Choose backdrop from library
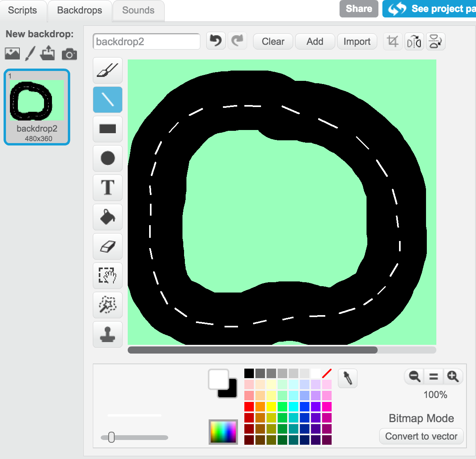The height and width of the screenshot is (459, 476). pos(12,54)
